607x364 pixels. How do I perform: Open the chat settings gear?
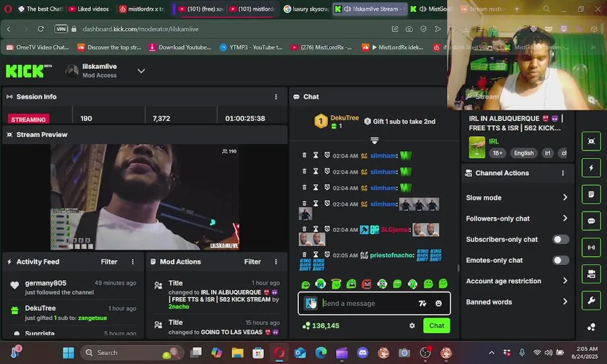(x=412, y=326)
